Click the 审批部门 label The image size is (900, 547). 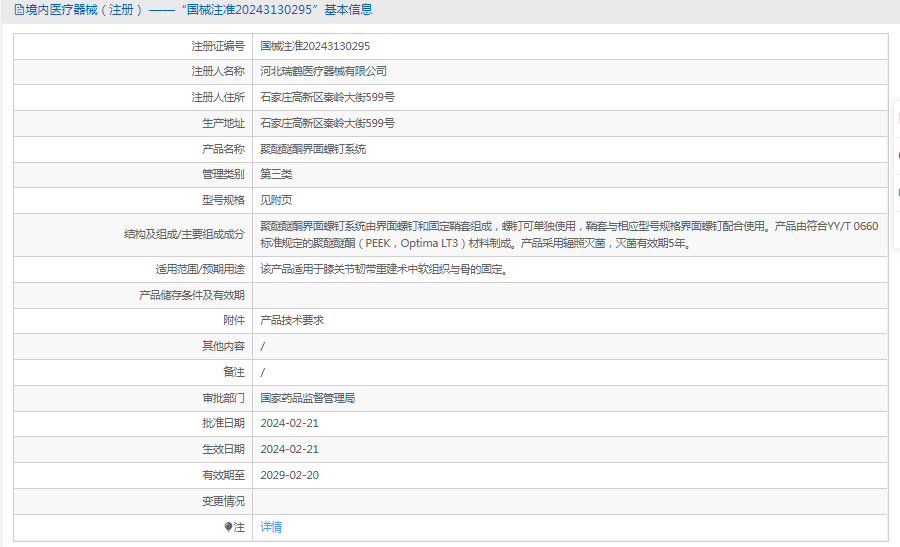pos(223,398)
